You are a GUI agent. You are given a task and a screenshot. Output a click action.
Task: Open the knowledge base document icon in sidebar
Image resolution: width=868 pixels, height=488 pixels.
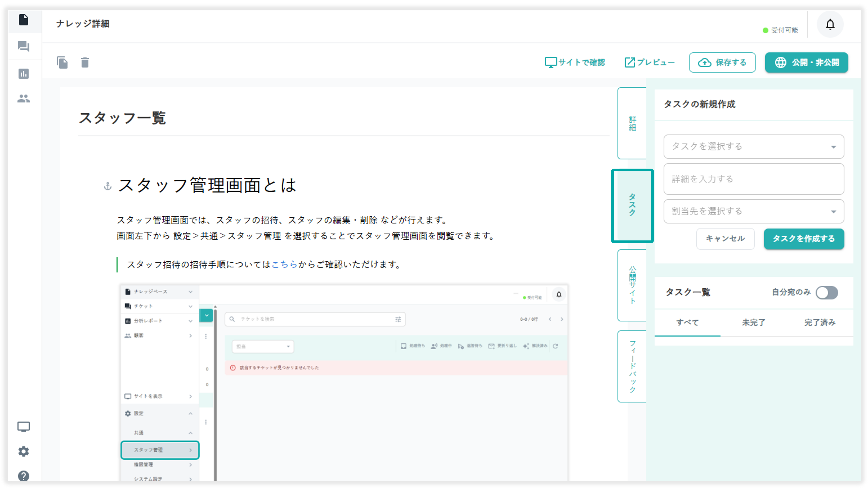[x=23, y=20]
